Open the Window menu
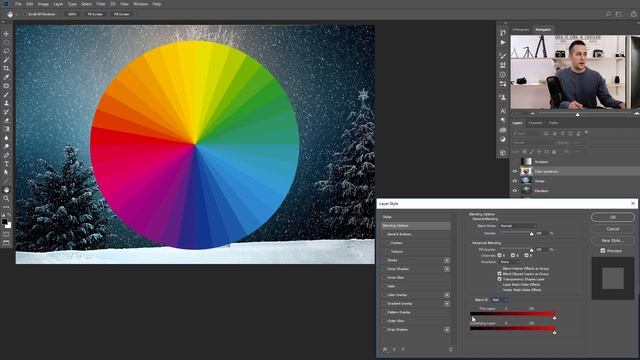This screenshot has width=640, height=360. pyautogui.click(x=140, y=4)
